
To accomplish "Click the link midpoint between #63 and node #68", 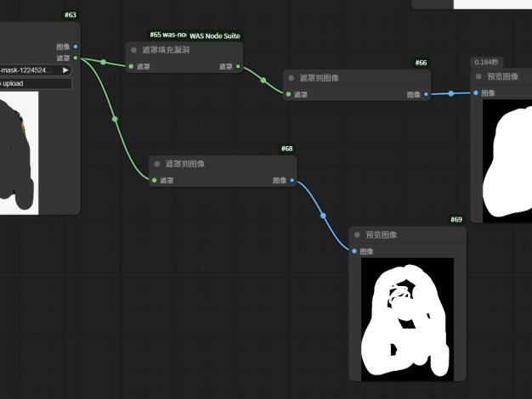I will pos(115,119).
